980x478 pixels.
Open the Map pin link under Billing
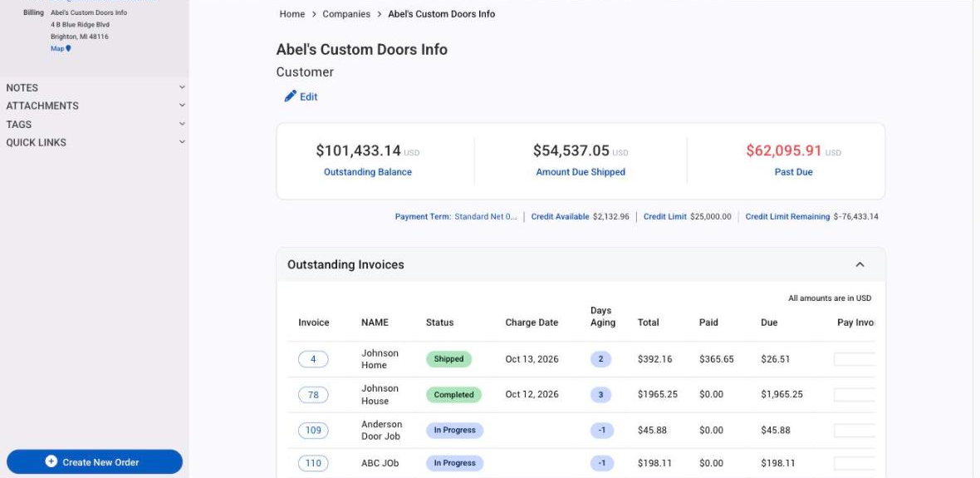pos(61,49)
